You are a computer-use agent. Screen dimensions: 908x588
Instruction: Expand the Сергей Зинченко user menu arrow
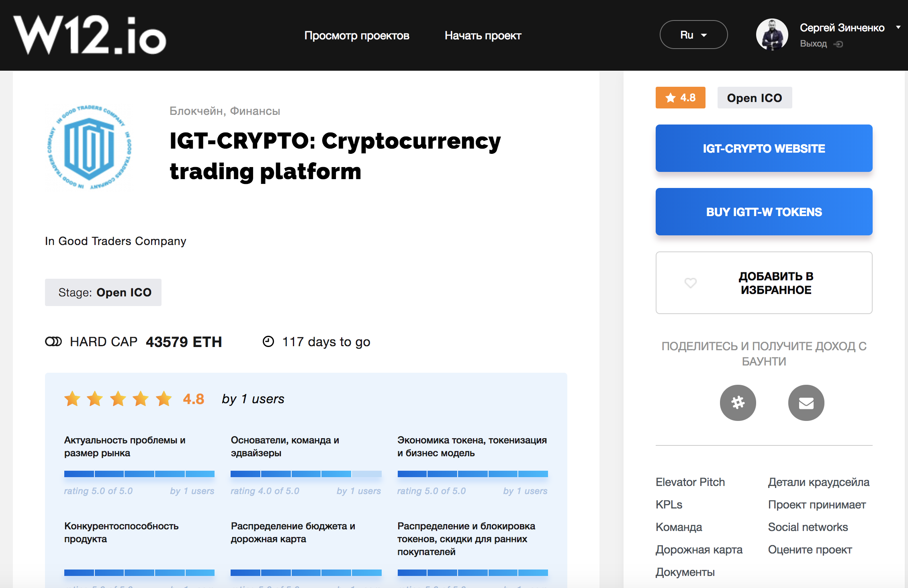(x=898, y=27)
